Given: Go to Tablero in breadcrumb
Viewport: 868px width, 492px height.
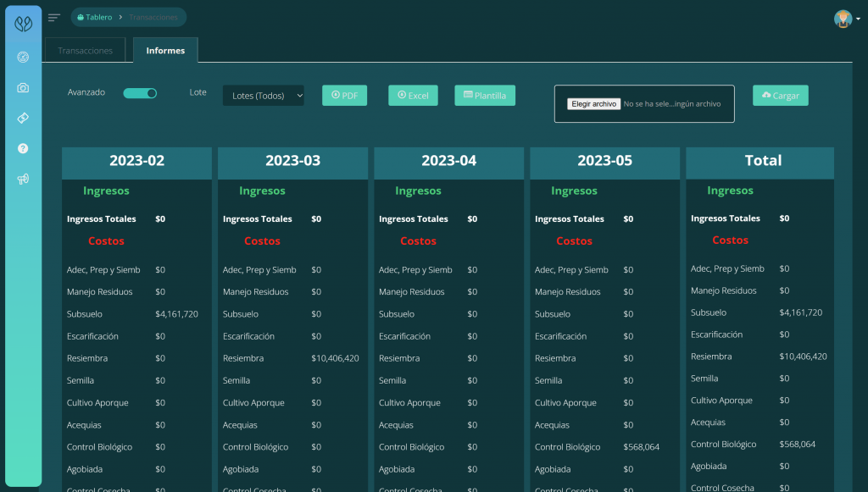Looking at the screenshot, I should click(94, 17).
